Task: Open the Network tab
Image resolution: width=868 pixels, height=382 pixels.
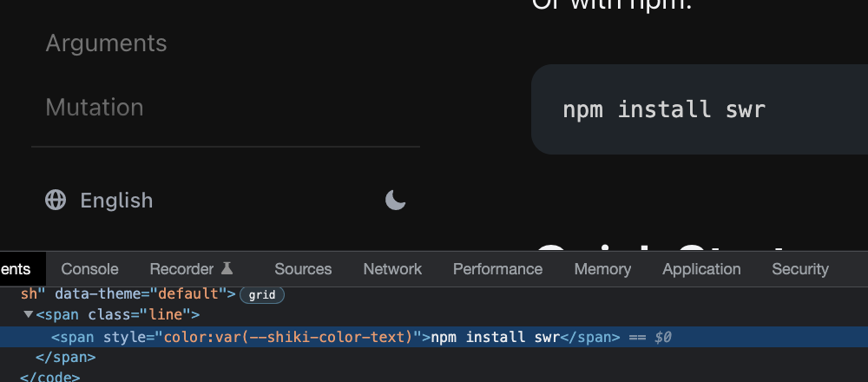Action: (x=392, y=269)
